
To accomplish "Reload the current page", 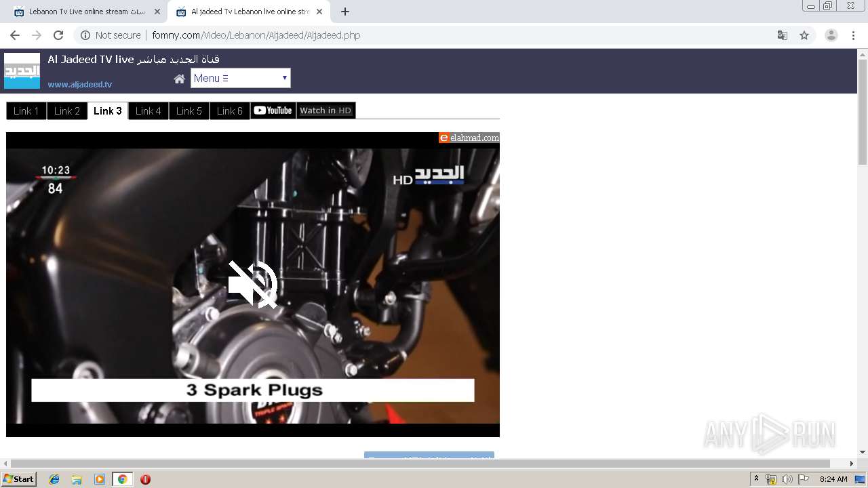I will [x=58, y=35].
